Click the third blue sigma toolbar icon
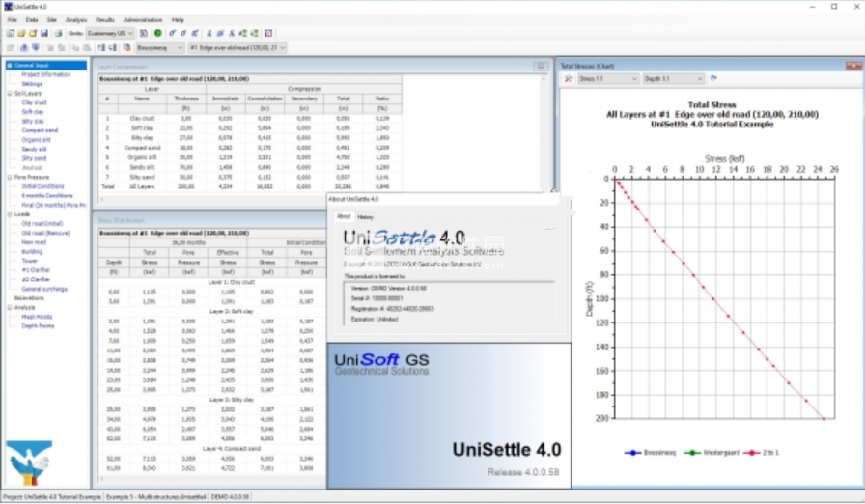The image size is (865, 504). [x=195, y=33]
